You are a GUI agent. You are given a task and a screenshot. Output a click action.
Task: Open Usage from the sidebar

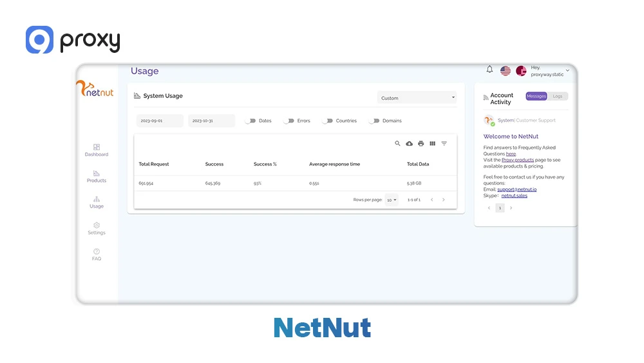pyautogui.click(x=97, y=202)
